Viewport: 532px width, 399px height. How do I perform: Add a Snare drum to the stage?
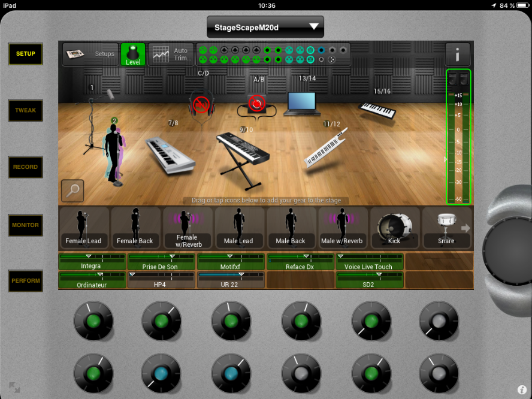click(x=446, y=228)
